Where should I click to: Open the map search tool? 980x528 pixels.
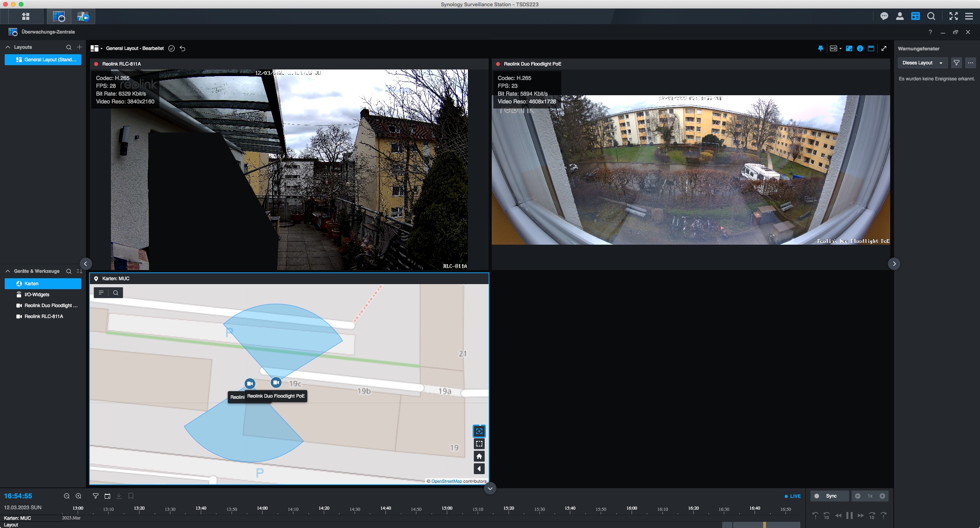coord(116,293)
